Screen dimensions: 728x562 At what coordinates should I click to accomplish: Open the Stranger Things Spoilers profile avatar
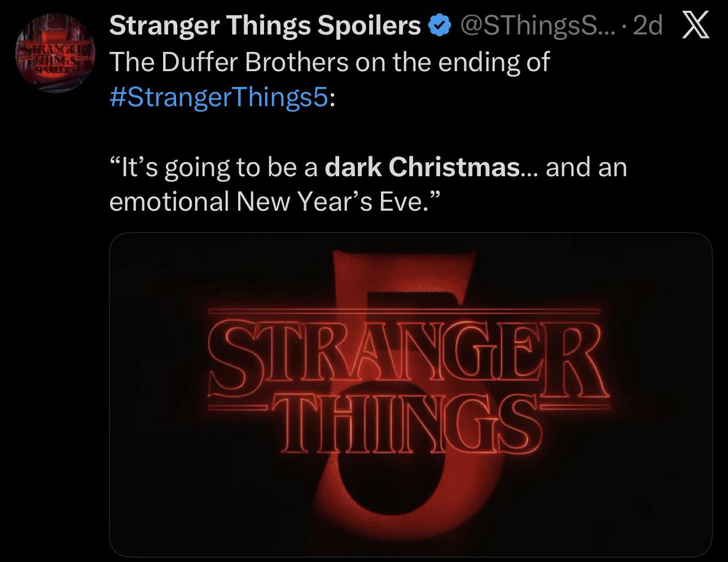click(x=55, y=54)
